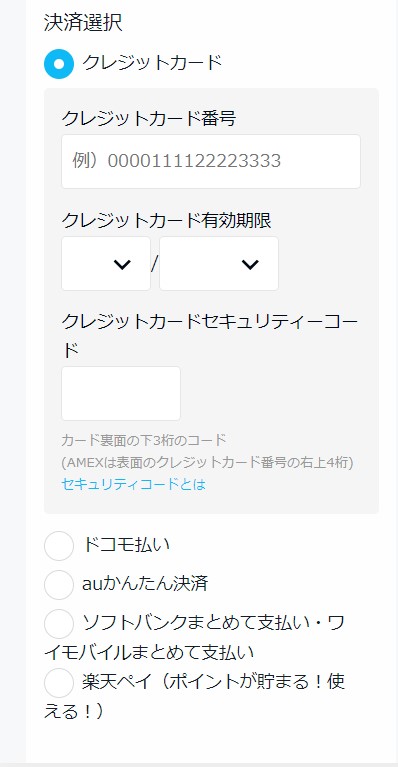398x767 pixels.
Task: Focus the クレジットカード番号 input field
Action: pos(211,161)
